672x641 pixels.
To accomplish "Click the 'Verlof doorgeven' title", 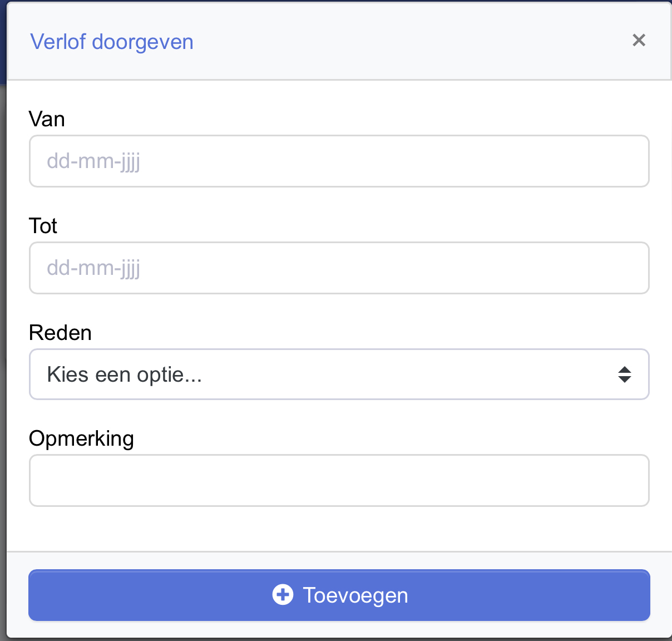I will (112, 42).
